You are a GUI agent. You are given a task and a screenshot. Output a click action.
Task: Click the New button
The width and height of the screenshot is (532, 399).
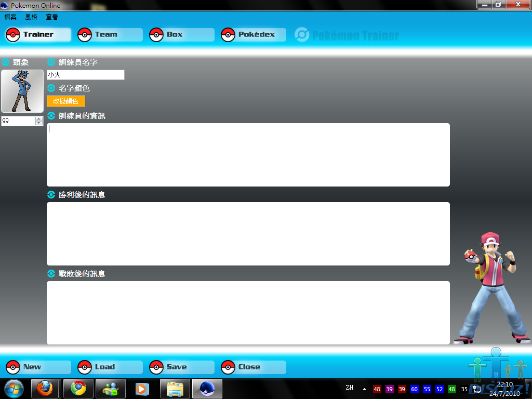coord(38,367)
